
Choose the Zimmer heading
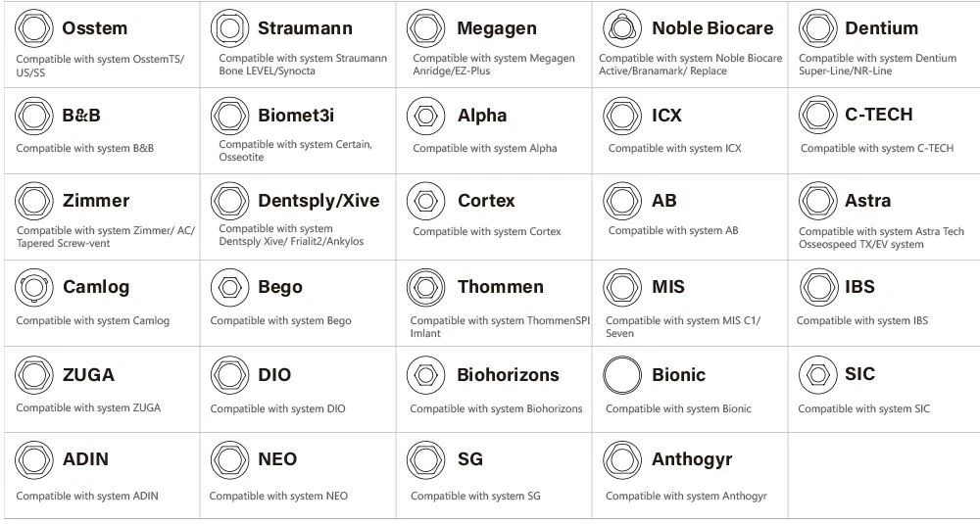coord(96,201)
